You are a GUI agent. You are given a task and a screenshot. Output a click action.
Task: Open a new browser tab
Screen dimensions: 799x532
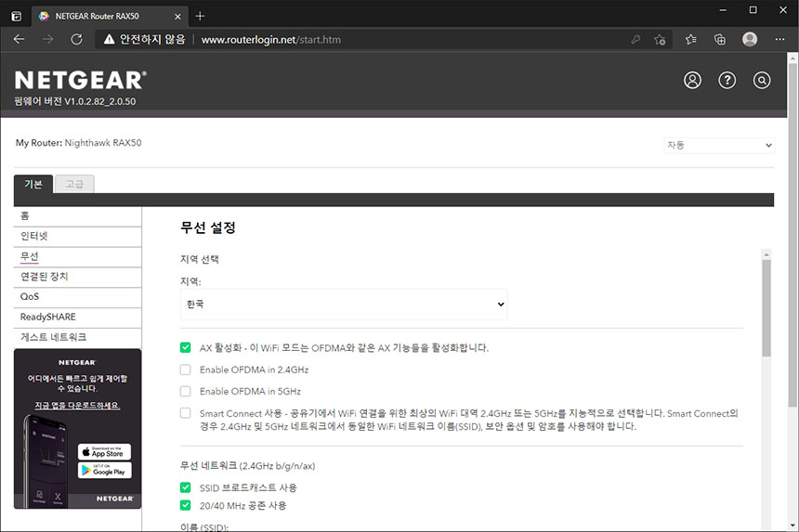[x=201, y=17]
